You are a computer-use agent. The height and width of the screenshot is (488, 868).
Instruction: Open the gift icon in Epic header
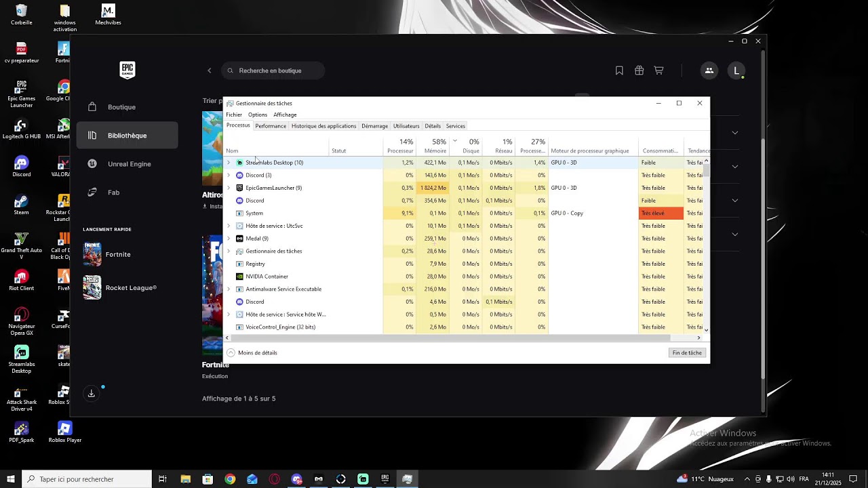click(639, 70)
